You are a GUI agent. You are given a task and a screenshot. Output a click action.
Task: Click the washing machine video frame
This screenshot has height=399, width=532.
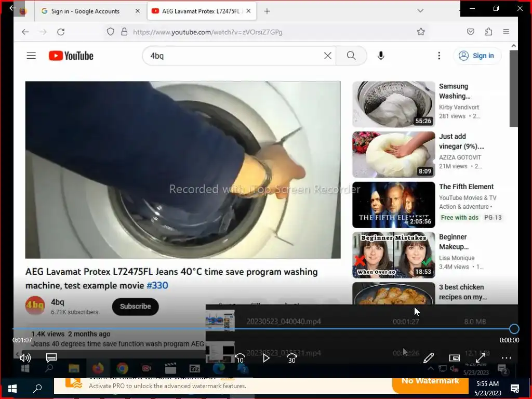(x=183, y=170)
